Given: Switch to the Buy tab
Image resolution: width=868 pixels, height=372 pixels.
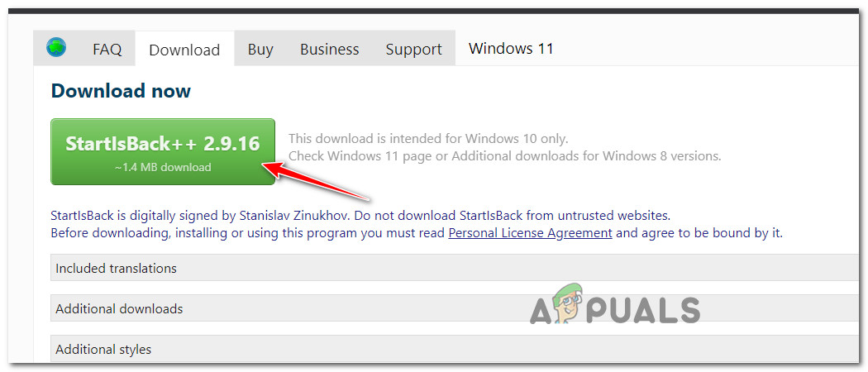Looking at the screenshot, I should pyautogui.click(x=260, y=50).
